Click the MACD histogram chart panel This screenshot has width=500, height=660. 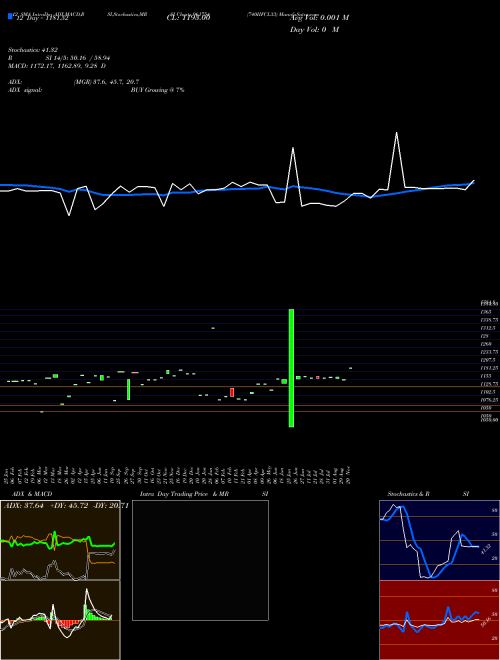click(x=60, y=620)
